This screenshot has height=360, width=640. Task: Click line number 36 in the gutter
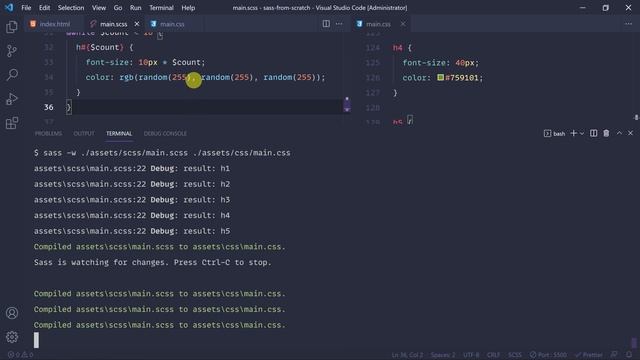click(49, 107)
